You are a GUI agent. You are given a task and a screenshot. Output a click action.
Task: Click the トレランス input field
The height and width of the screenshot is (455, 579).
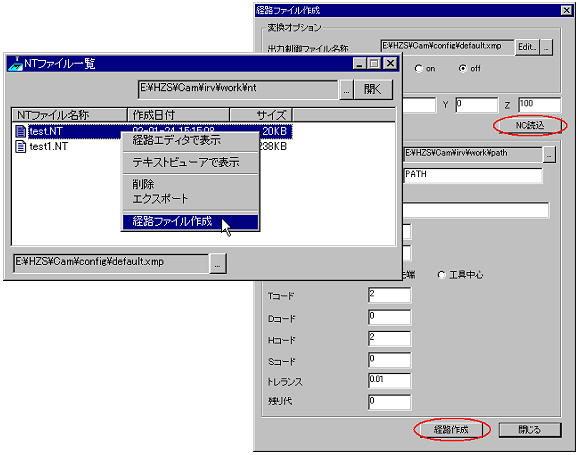pyautogui.click(x=390, y=380)
